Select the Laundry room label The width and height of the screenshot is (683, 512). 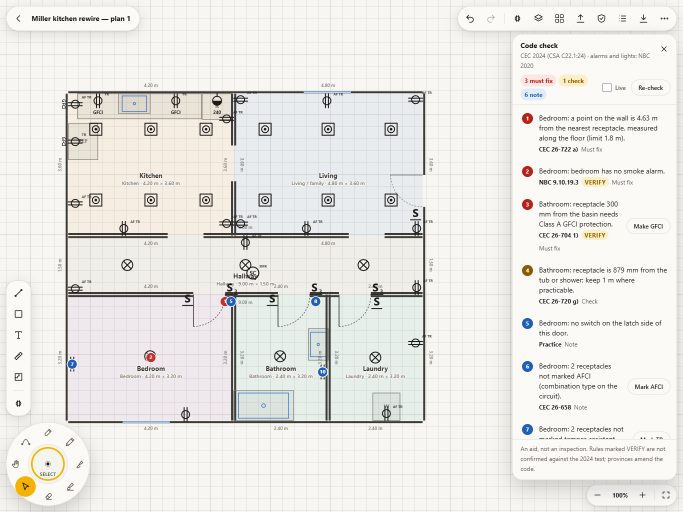(375, 369)
